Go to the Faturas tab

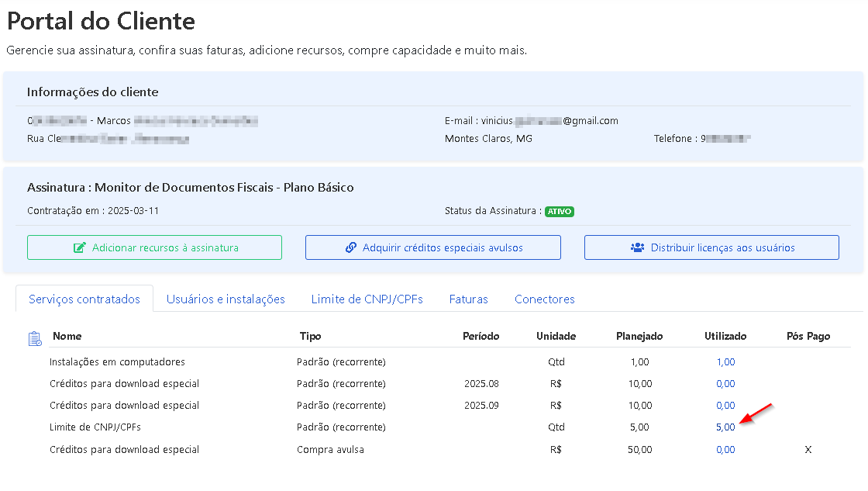coord(468,299)
